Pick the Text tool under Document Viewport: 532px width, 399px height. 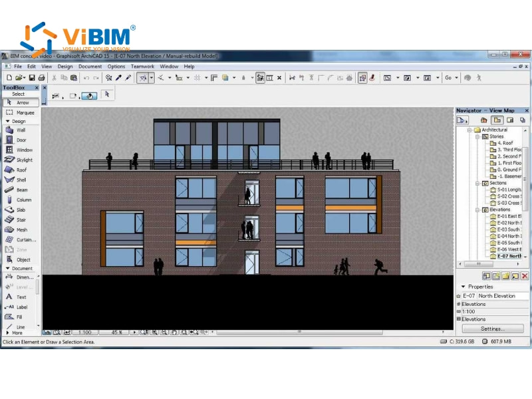tap(21, 297)
